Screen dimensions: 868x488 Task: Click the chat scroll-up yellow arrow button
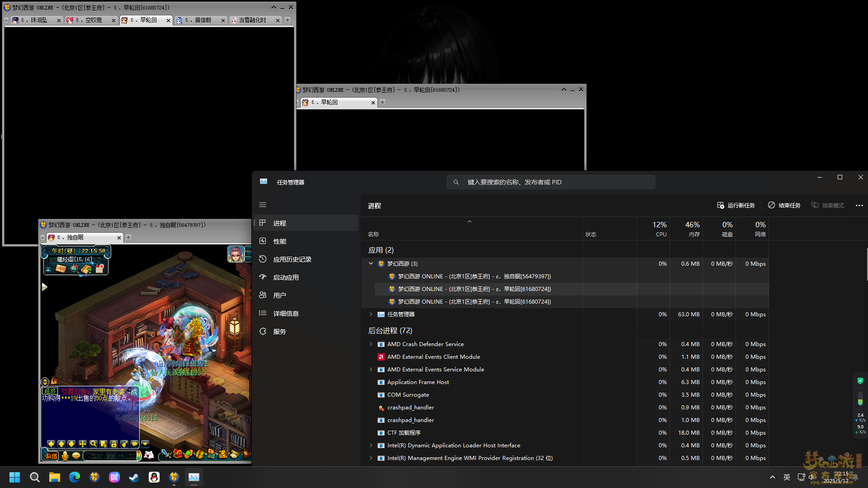(x=61, y=444)
